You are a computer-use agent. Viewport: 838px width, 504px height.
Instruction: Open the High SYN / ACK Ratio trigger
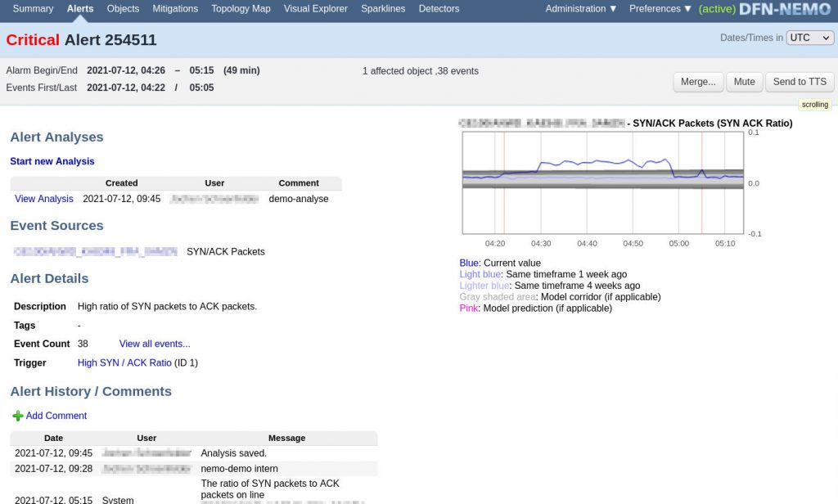click(x=124, y=362)
